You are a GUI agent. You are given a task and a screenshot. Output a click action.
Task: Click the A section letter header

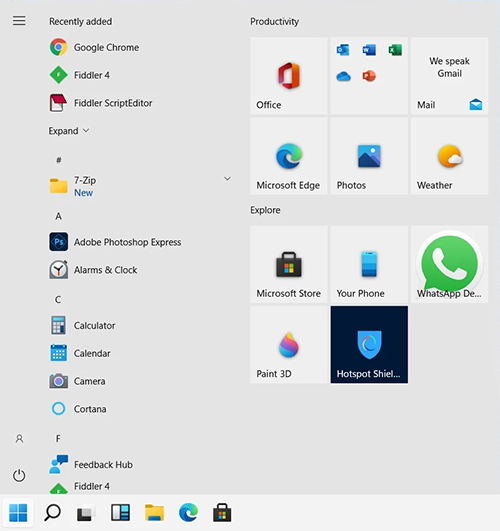point(59,216)
